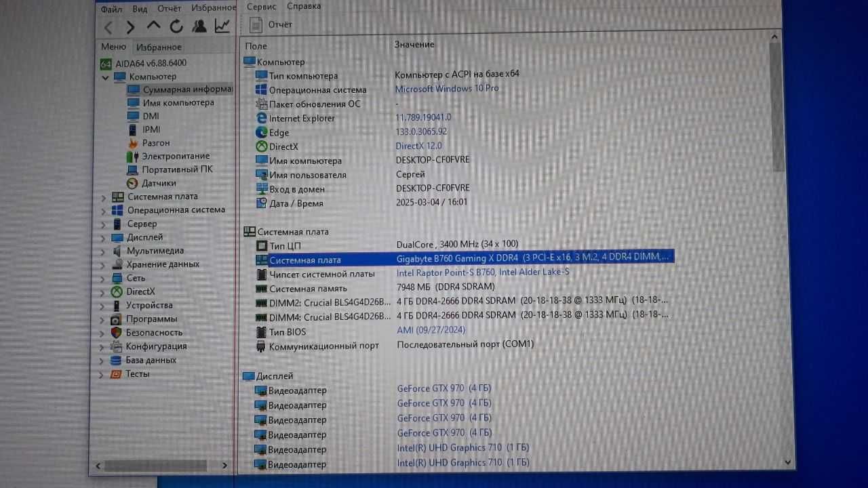Image resolution: width=868 pixels, height=488 pixels.
Task: Select Разгон tree item
Action: pyautogui.click(x=149, y=143)
